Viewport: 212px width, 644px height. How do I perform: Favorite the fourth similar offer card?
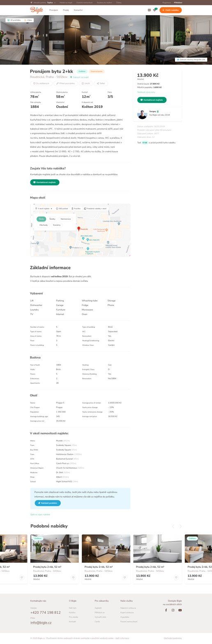[x=176, y=577]
